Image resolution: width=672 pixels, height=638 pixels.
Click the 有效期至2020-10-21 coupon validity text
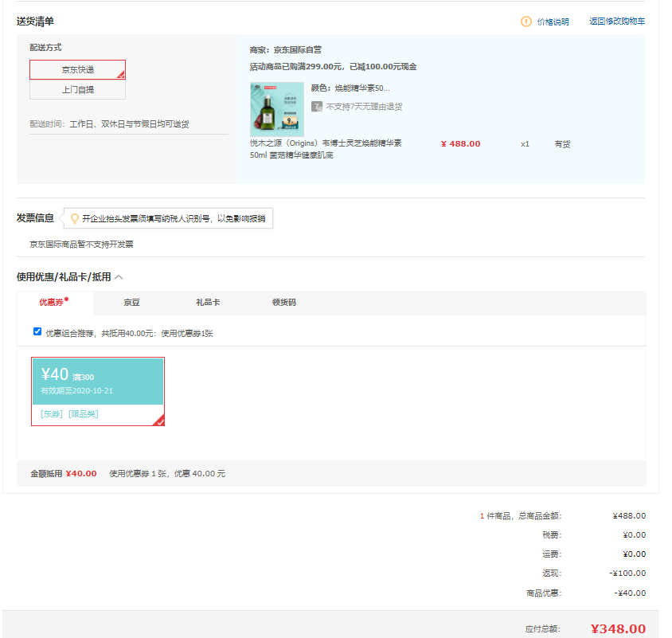(76, 390)
